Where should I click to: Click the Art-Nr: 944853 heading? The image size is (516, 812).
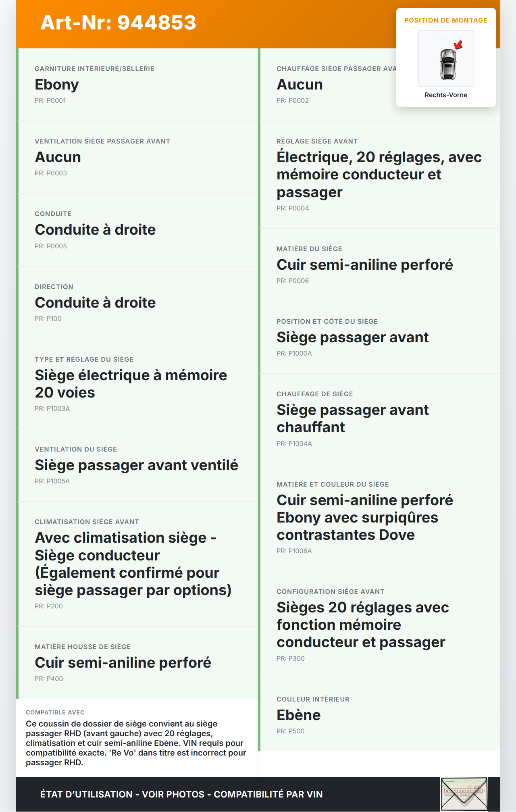click(118, 23)
